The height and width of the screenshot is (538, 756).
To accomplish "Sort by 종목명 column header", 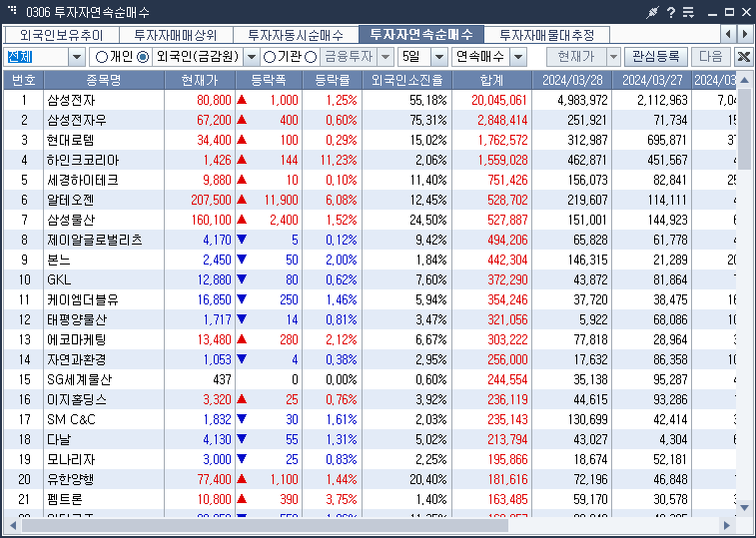I will point(104,80).
